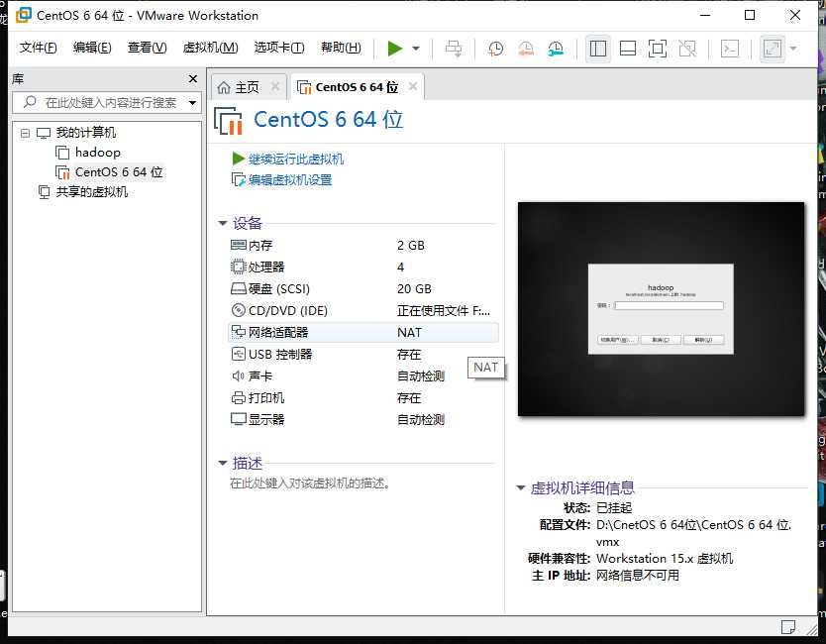Open the 虚拟机(M) menu
The height and width of the screenshot is (644, 826).
click(x=210, y=48)
